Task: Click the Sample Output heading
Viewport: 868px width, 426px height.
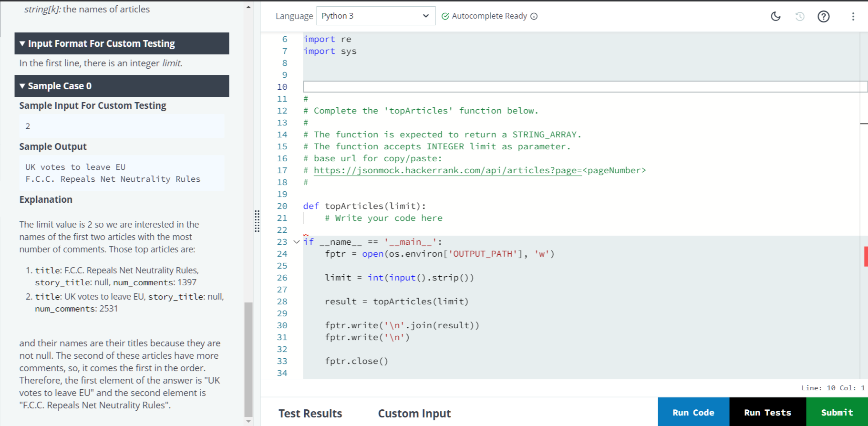Action: tap(53, 146)
